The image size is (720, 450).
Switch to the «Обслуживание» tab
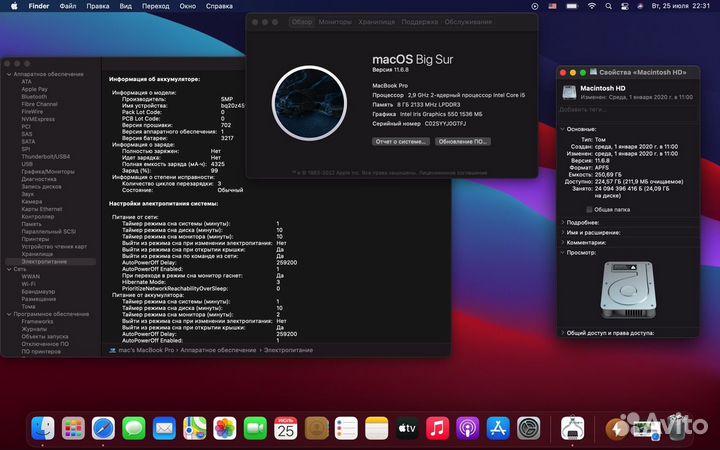(468, 22)
